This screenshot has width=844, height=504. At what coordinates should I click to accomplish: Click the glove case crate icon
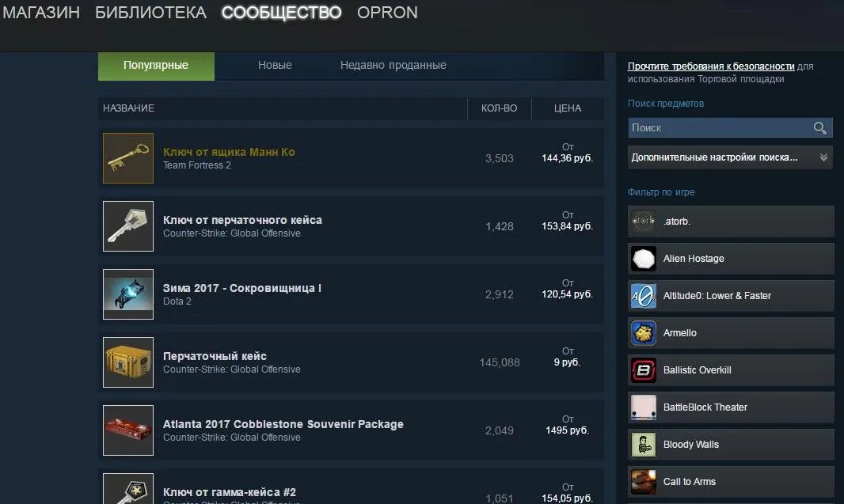click(x=128, y=362)
